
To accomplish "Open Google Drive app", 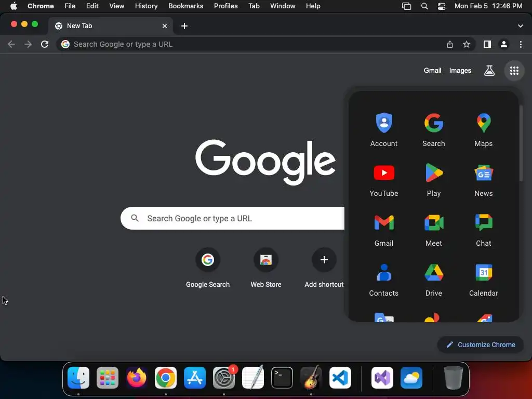I will (x=434, y=280).
